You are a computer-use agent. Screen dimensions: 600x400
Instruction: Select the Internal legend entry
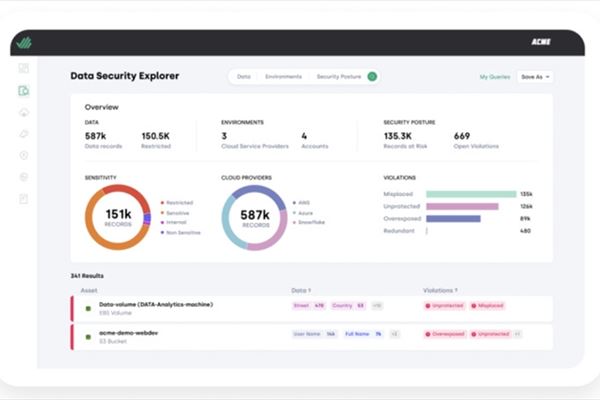(174, 222)
